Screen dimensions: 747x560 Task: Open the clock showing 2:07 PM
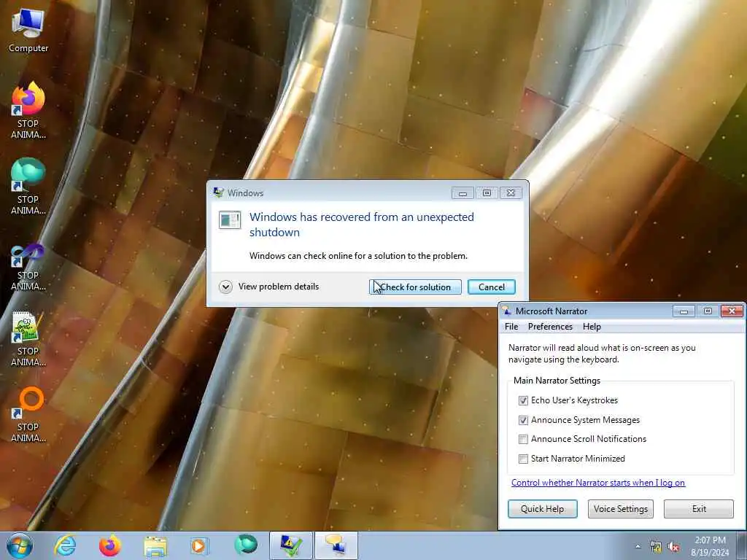[710, 546]
